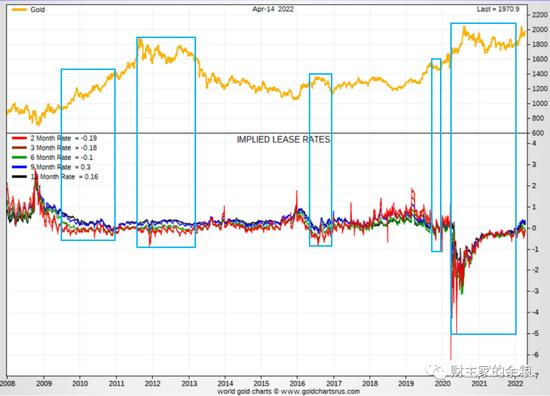Click the green 6 Month Rate legend swatch
550x396 pixels.
pos(19,157)
